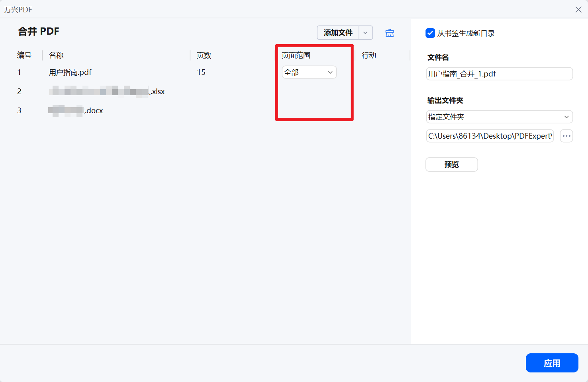
Task: Click the 页面范围 column header
Action: 296,55
